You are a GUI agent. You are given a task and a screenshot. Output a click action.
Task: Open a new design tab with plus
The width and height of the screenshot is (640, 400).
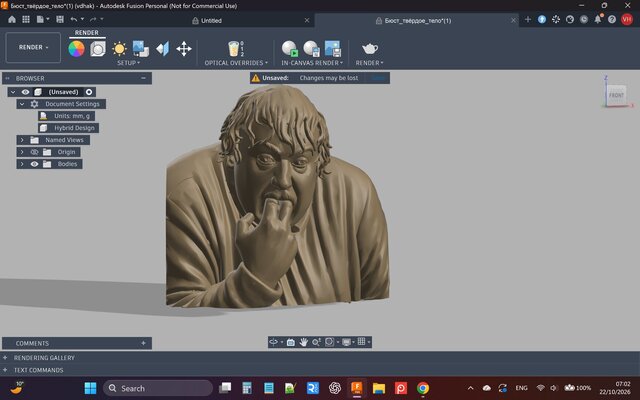click(x=528, y=19)
